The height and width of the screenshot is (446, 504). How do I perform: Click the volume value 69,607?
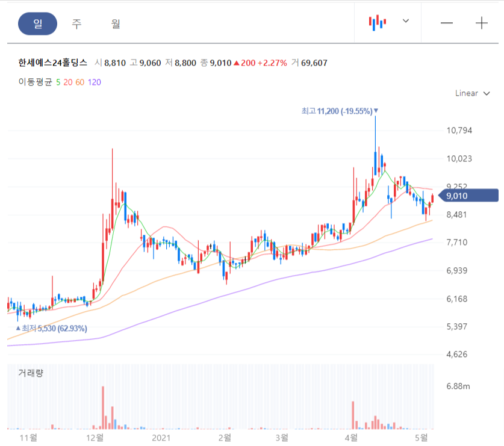[314, 63]
